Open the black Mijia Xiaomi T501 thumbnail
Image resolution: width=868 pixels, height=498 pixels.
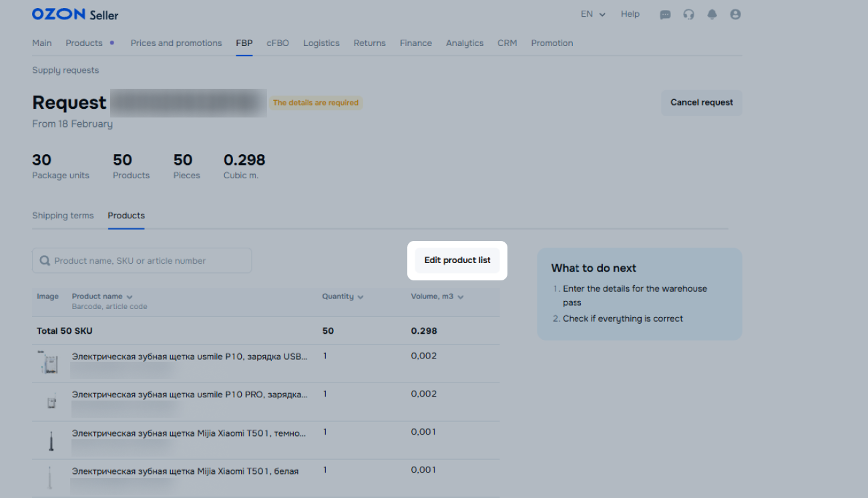click(x=51, y=441)
